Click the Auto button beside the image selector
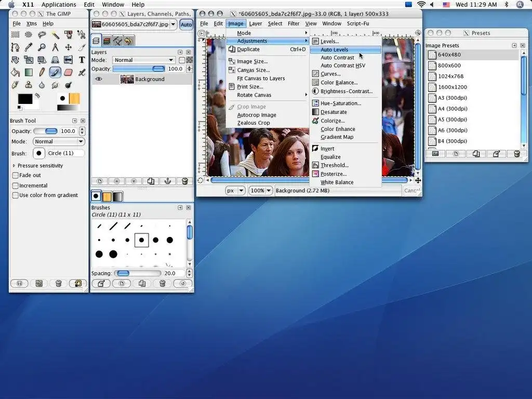 (x=186, y=24)
